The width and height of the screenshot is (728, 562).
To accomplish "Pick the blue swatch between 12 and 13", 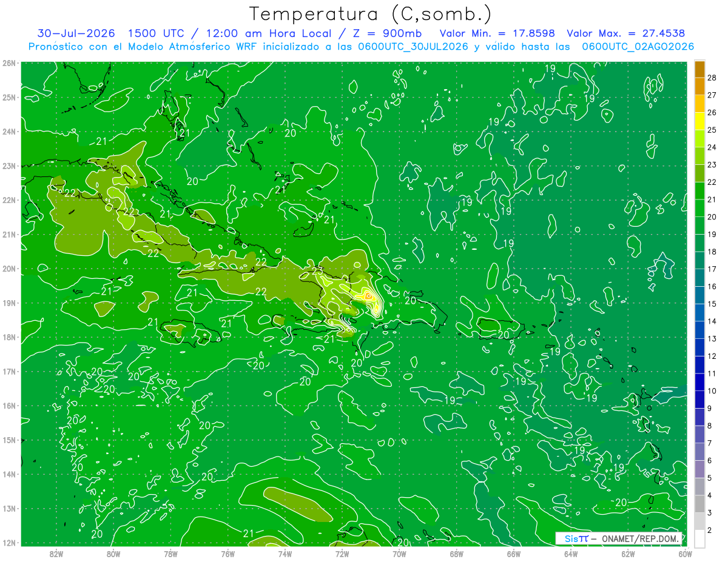I will [699, 347].
